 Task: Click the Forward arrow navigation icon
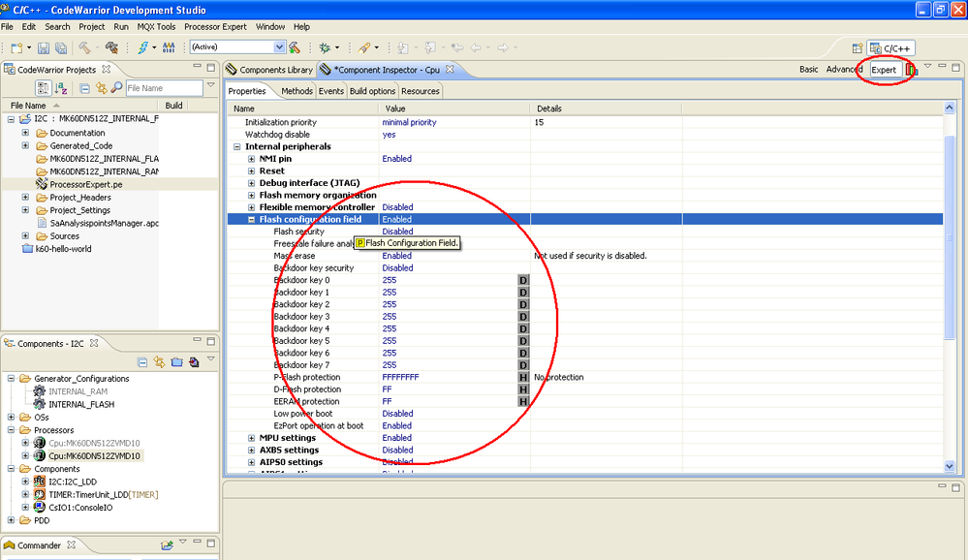click(x=503, y=47)
